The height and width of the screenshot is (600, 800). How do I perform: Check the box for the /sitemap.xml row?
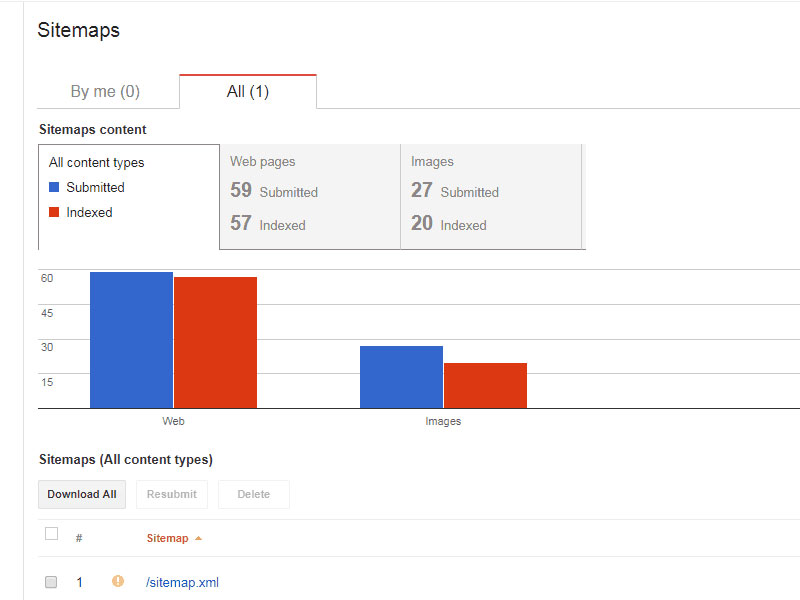click(x=52, y=582)
